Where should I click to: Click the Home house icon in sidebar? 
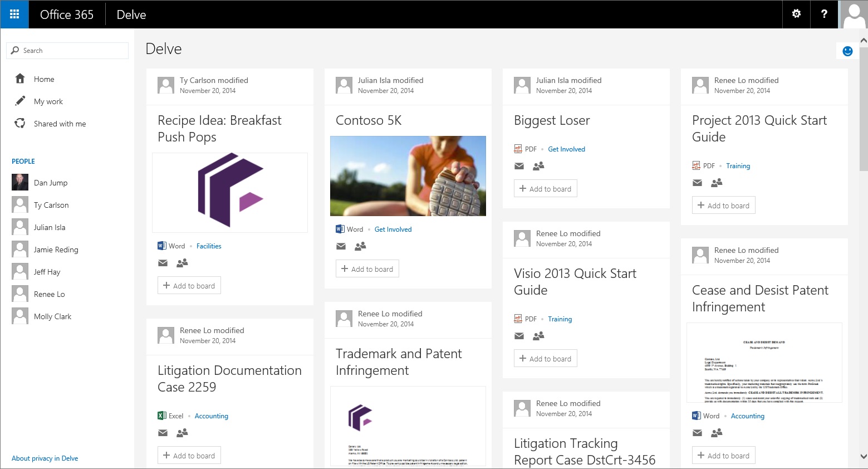click(20, 79)
